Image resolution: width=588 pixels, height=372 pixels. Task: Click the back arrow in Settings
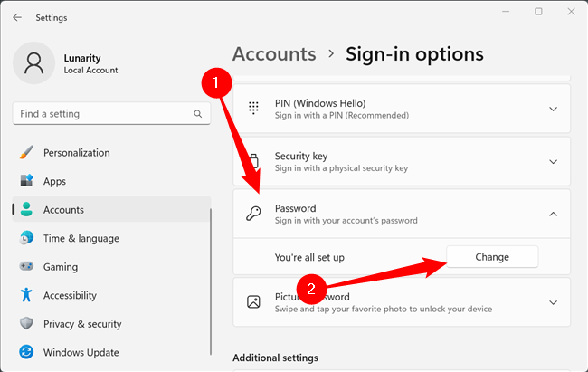[x=17, y=17]
